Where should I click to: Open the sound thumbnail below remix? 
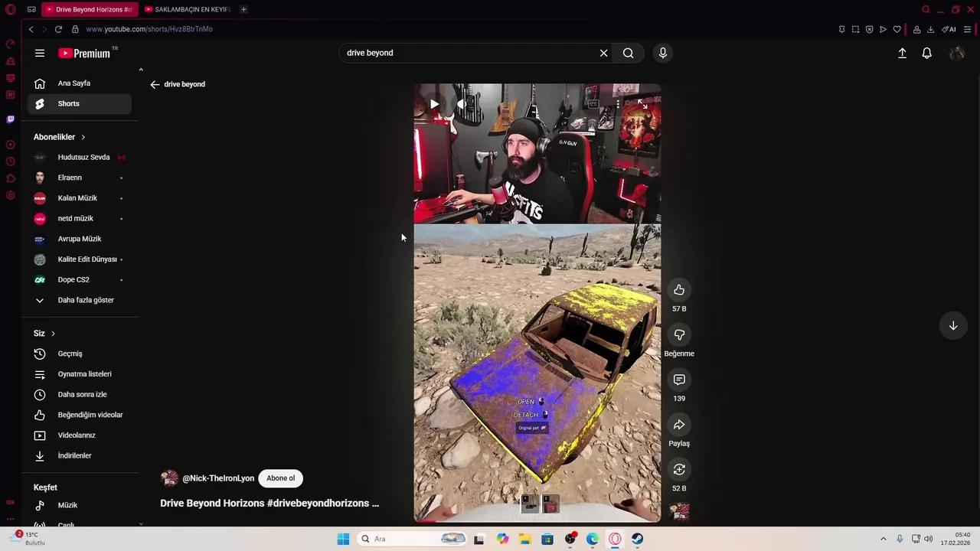[x=679, y=512]
